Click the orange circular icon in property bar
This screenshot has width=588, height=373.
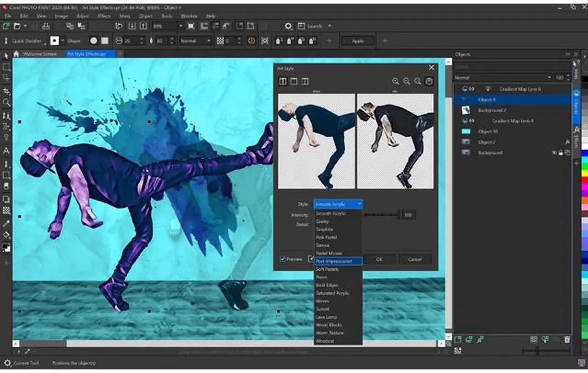pos(251,41)
